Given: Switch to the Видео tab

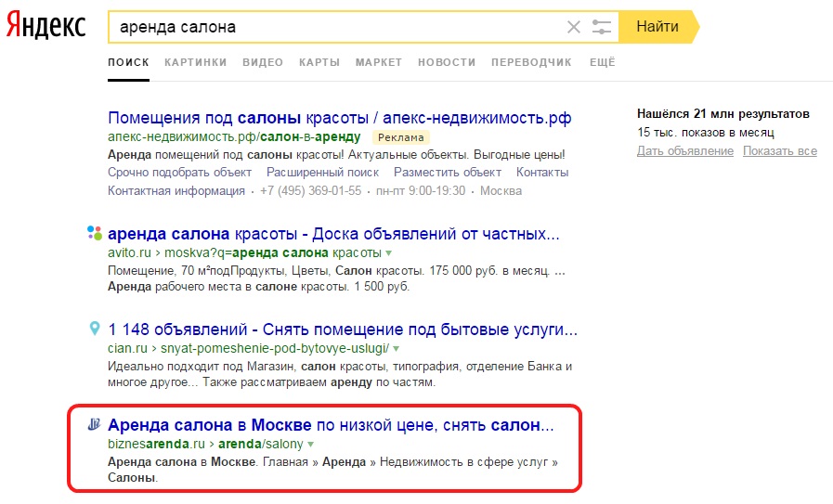Looking at the screenshot, I should tap(263, 62).
